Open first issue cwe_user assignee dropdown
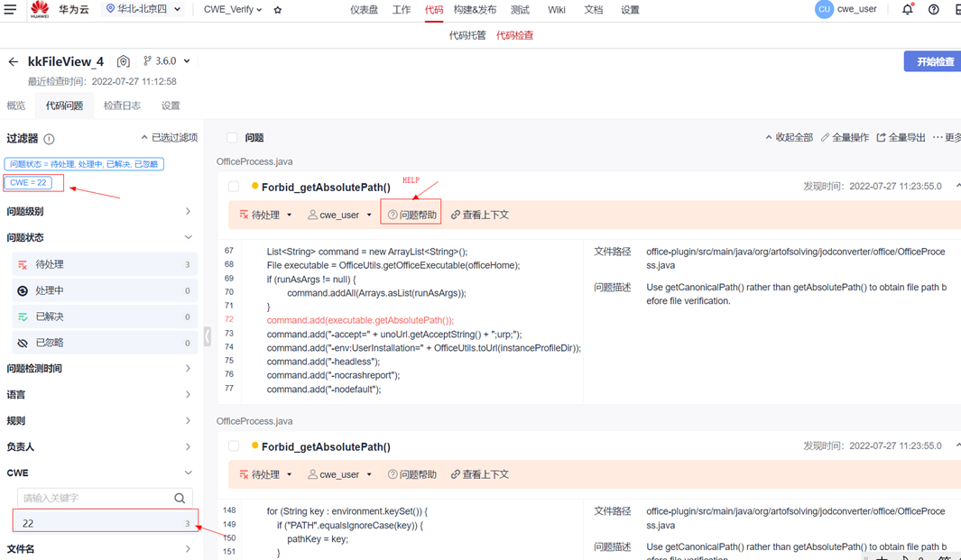 (x=339, y=215)
